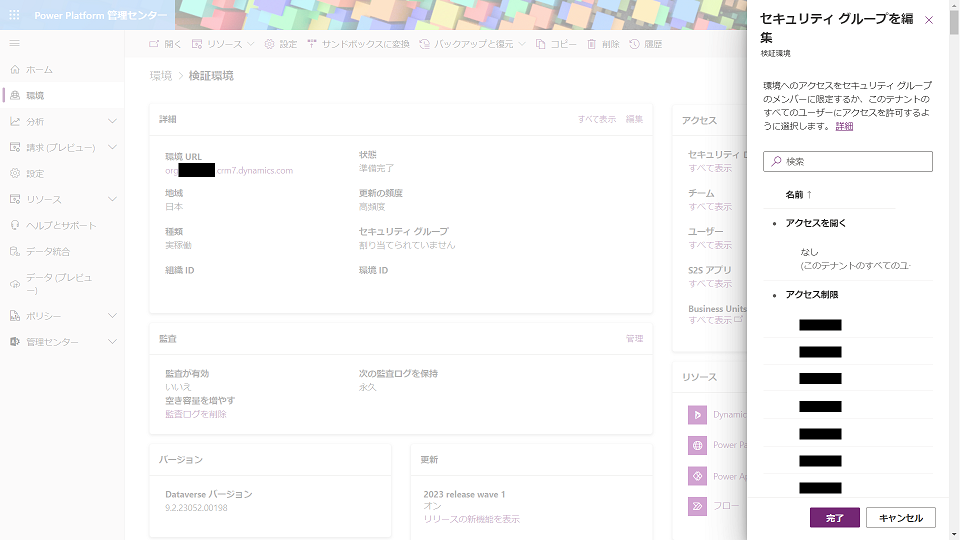Expand the ポリシー navigation section
This screenshot has width=960, height=540.
coord(112,316)
